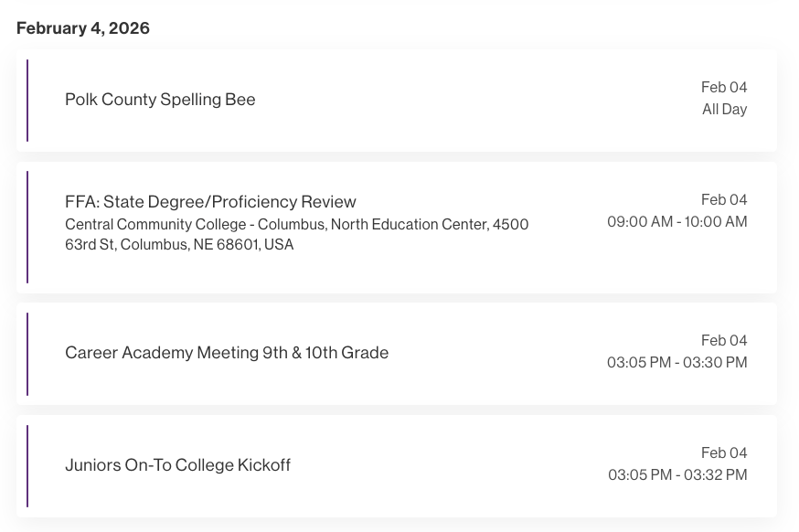This screenshot has width=799, height=532.
Task: Open the FFA: State Degree/Proficiency Review event
Action: click(210, 202)
